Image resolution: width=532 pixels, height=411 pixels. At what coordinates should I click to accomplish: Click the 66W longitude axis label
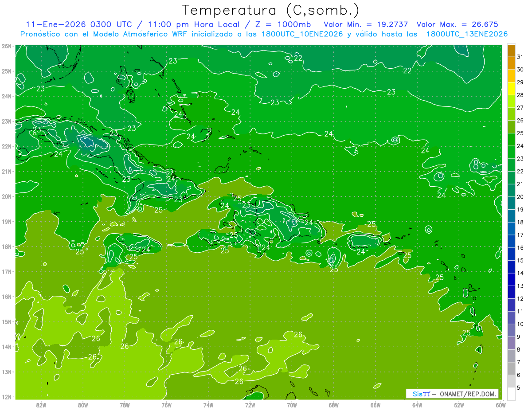tap(376, 404)
